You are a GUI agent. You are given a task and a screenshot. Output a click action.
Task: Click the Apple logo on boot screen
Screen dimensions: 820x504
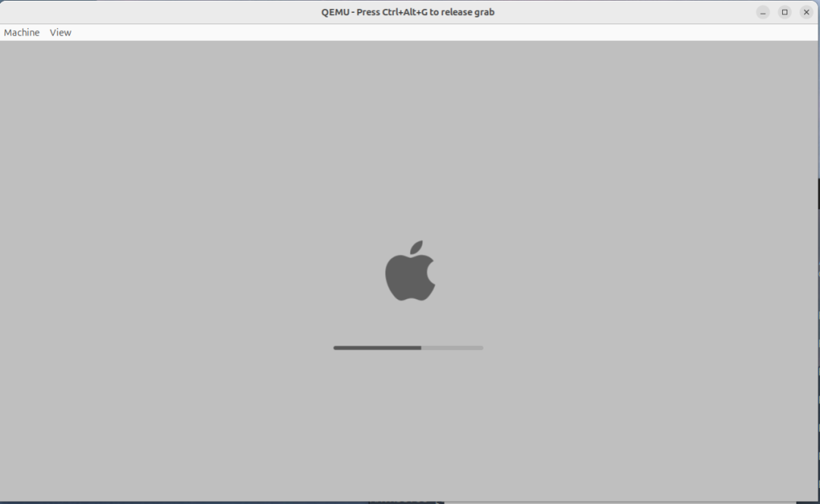410,271
